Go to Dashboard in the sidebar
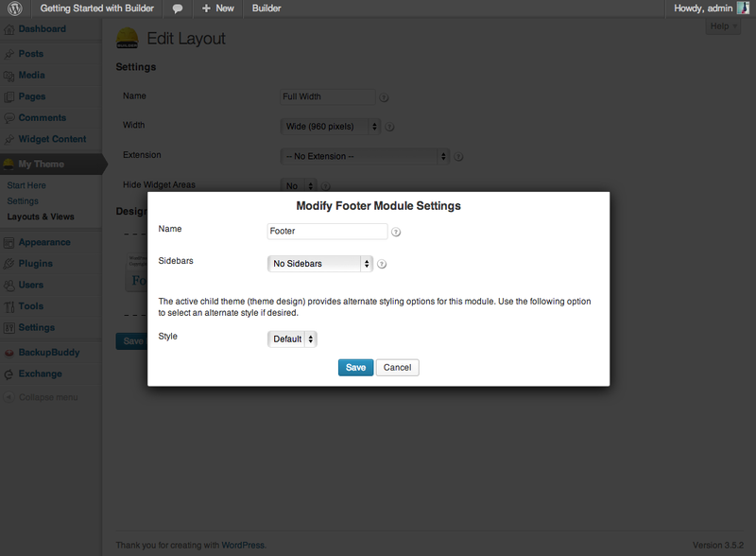 pos(42,29)
